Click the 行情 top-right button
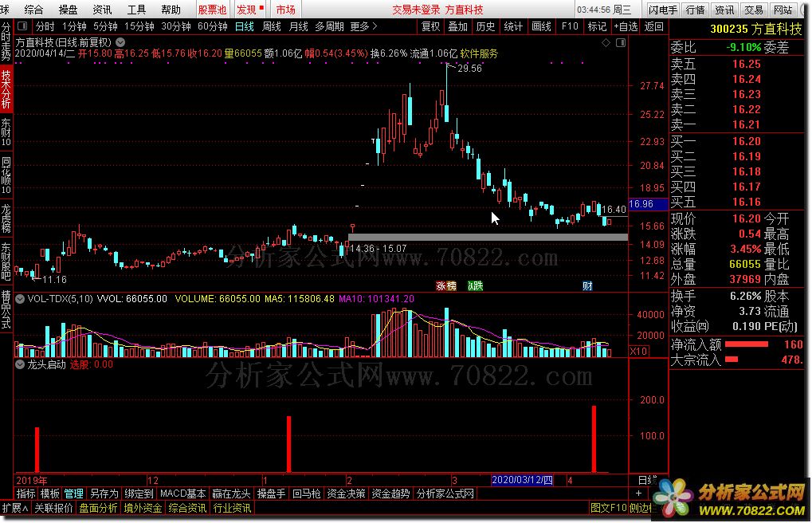 coord(695,10)
